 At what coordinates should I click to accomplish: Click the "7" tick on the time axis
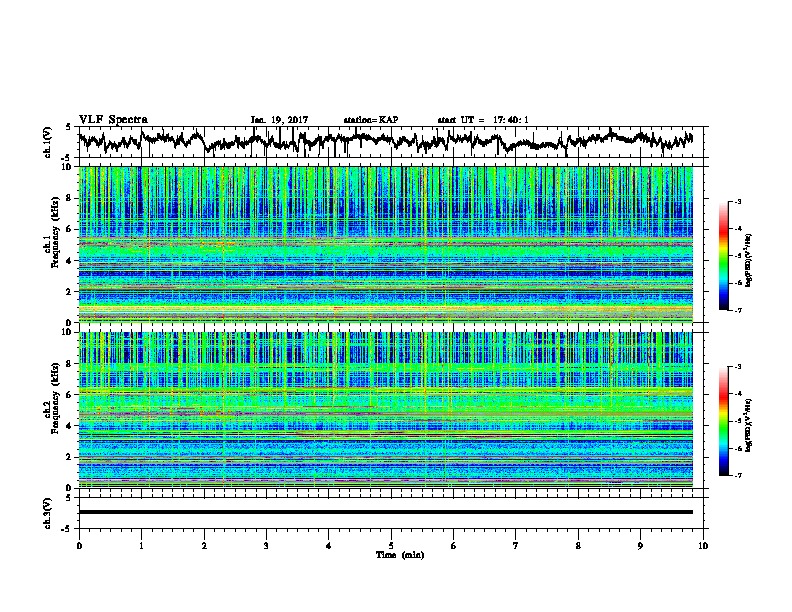click(x=516, y=546)
